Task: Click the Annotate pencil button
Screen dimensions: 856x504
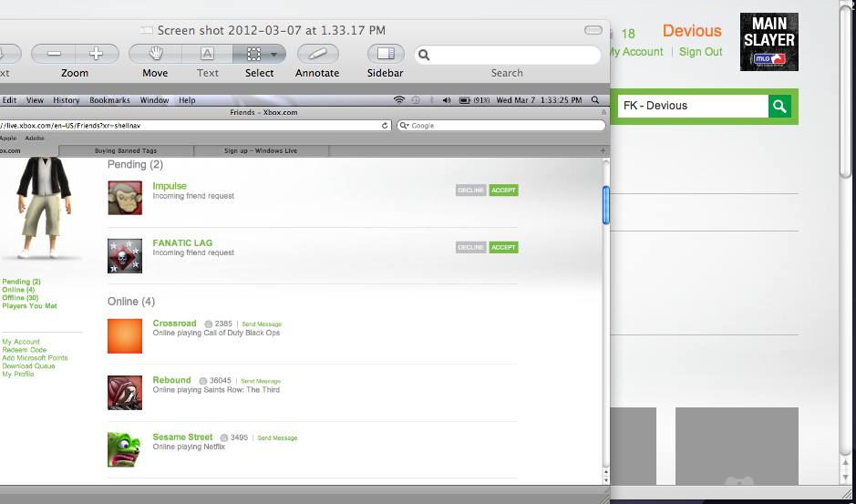Action: (x=318, y=54)
